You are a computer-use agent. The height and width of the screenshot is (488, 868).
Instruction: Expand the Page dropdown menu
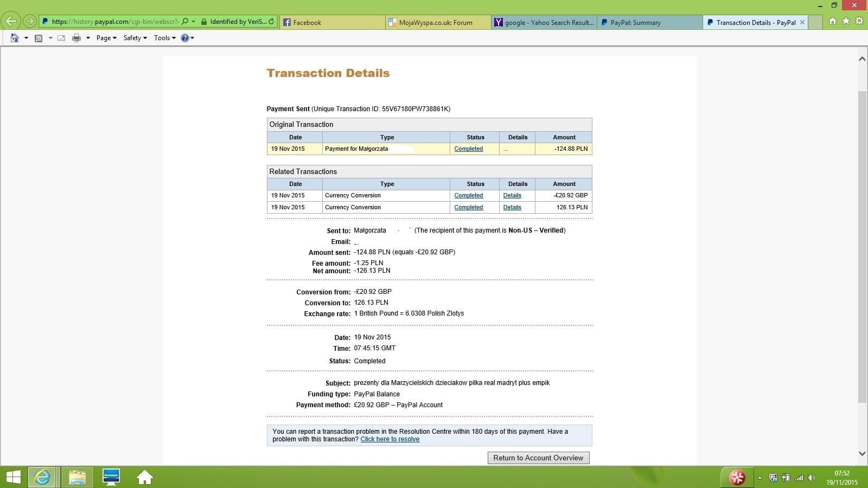coord(106,38)
